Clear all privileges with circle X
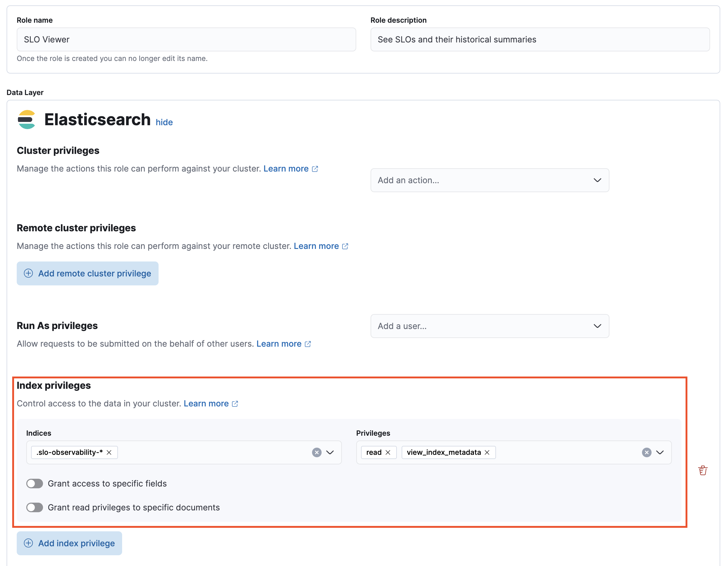This screenshot has height=566, width=728. point(646,452)
